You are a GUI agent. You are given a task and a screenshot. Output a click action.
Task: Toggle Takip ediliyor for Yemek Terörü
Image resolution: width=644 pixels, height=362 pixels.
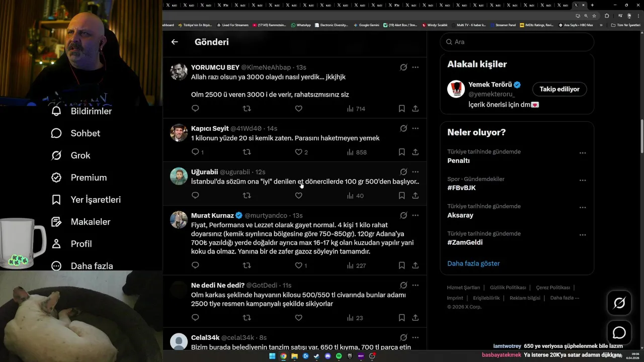coord(559,89)
